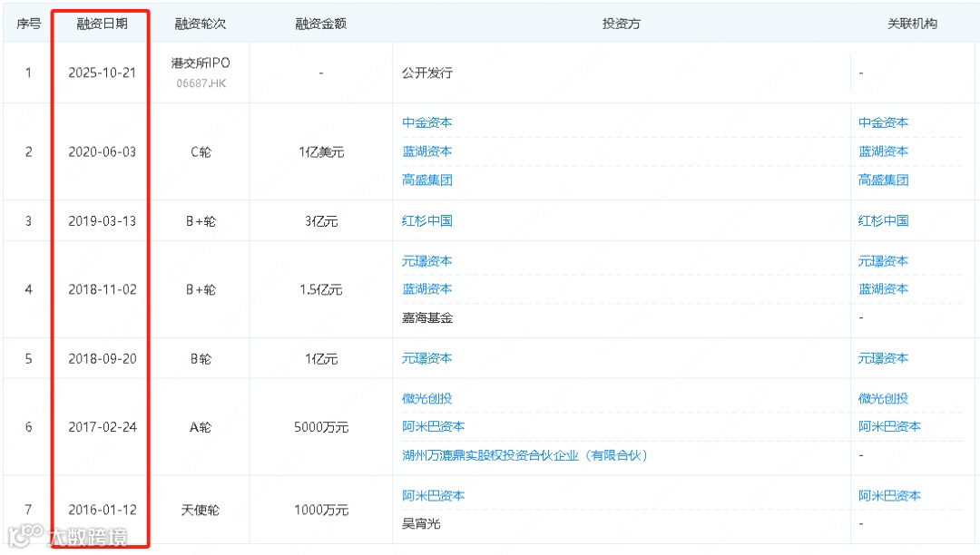
Task: Click B+轮 in the 2019-03-13 row
Action: pos(201,221)
